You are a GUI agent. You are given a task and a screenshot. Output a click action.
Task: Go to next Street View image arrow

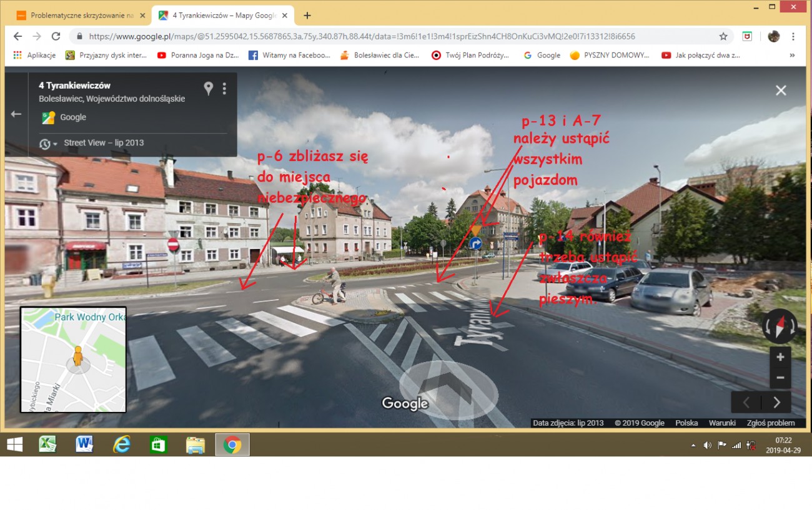click(776, 402)
